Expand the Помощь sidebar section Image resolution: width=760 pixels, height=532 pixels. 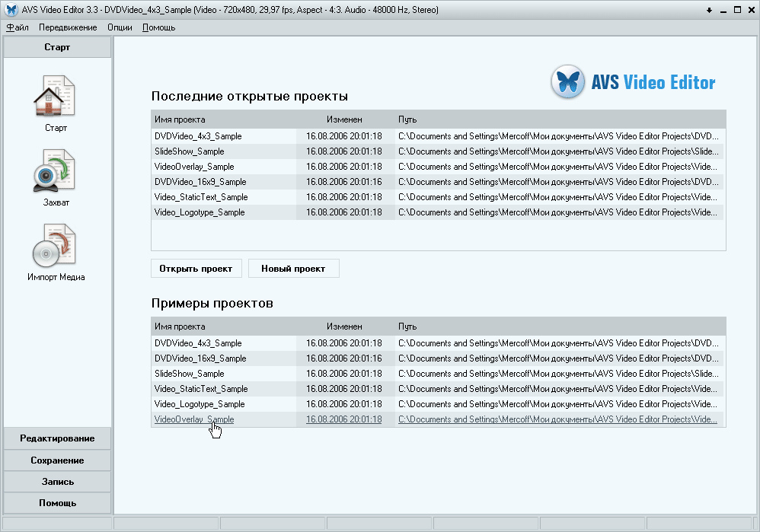[57, 503]
